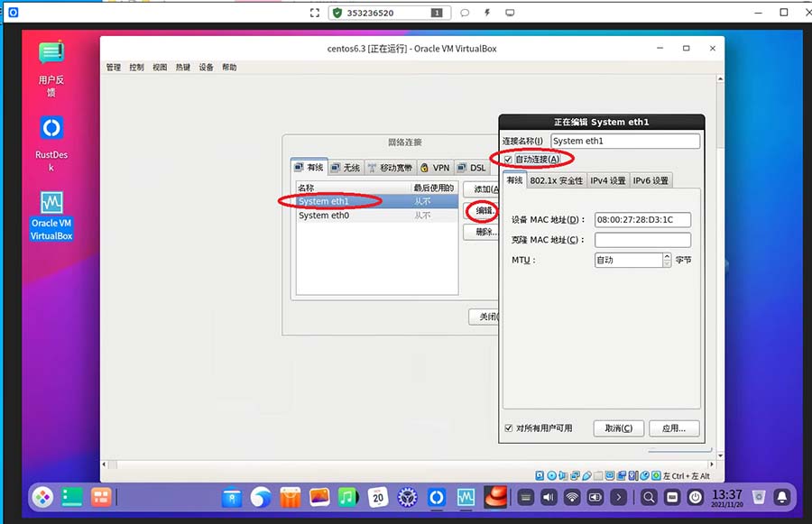Open the red hat VM dock icon
Screen dimensions: 812x524
[x=495, y=497]
